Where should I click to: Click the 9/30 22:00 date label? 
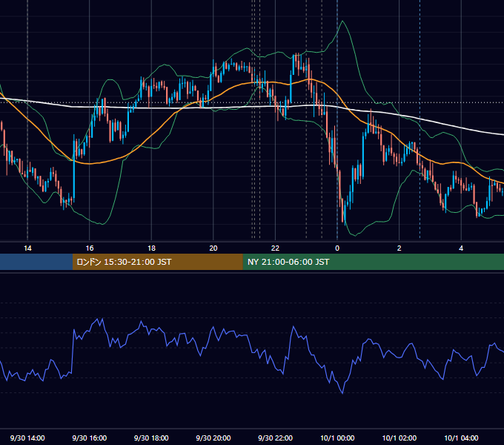click(276, 438)
